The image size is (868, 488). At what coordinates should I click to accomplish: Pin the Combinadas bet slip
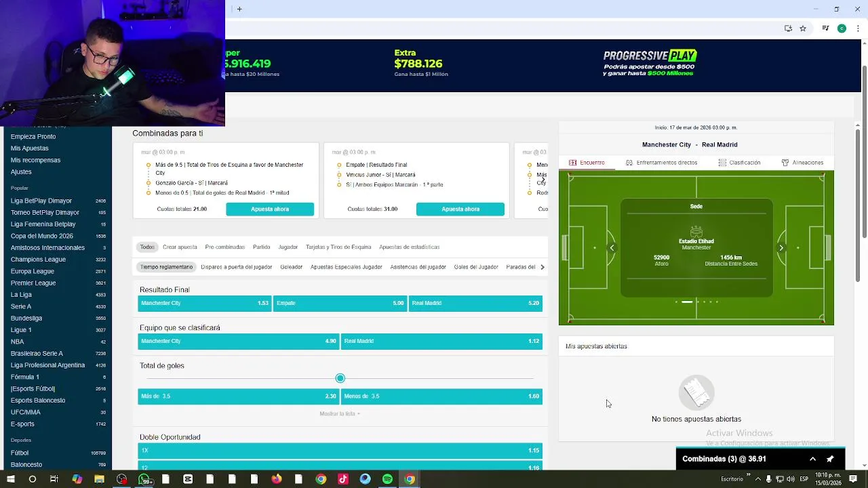point(830,459)
